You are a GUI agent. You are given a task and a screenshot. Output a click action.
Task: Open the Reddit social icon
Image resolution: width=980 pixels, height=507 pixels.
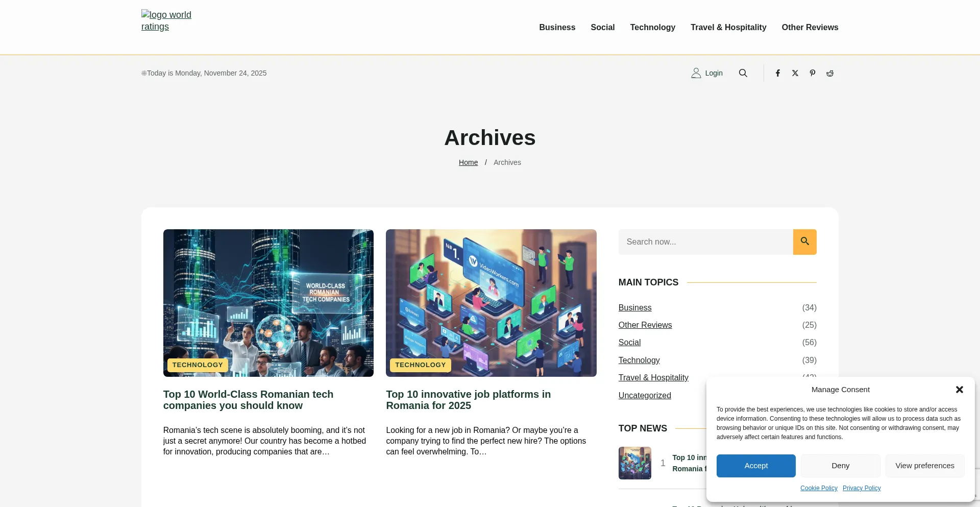coord(830,73)
